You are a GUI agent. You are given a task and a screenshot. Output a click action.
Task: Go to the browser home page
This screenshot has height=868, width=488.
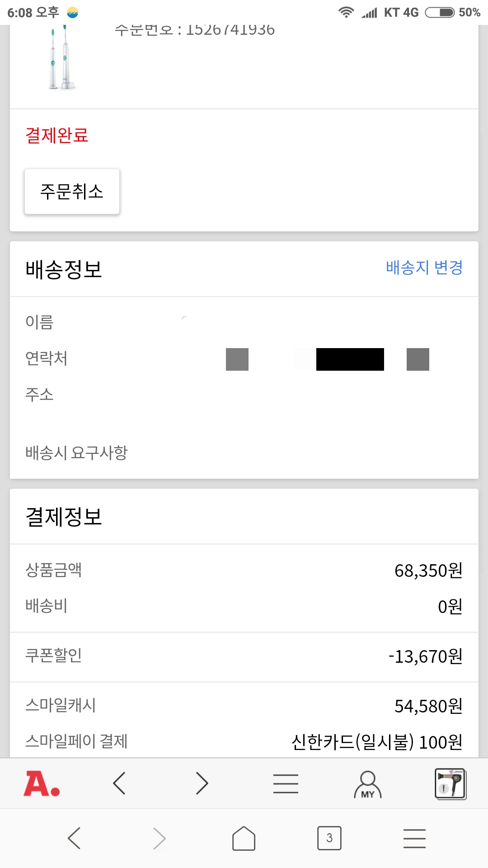(x=244, y=839)
